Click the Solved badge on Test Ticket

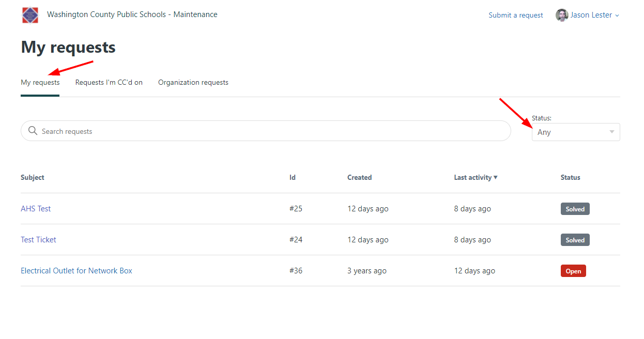575,240
